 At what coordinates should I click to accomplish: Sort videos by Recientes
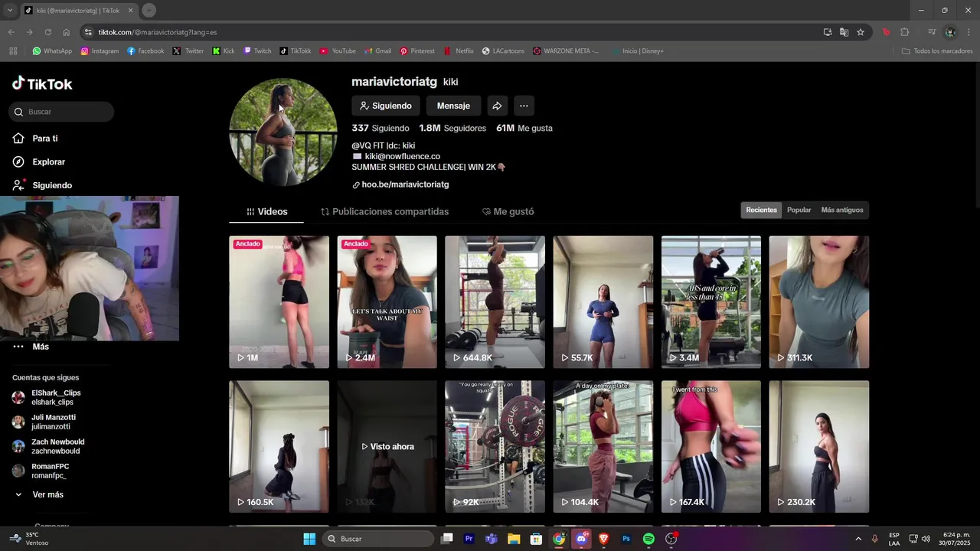tap(761, 210)
